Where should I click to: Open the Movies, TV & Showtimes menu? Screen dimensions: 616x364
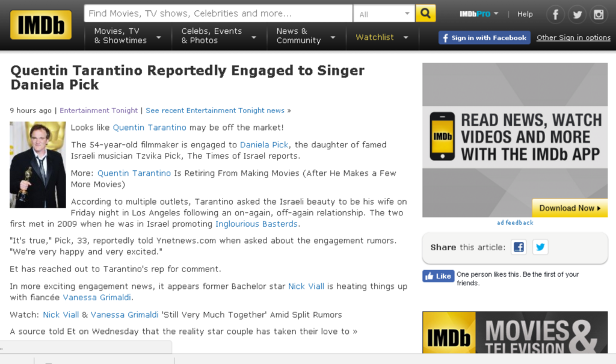pos(128,35)
